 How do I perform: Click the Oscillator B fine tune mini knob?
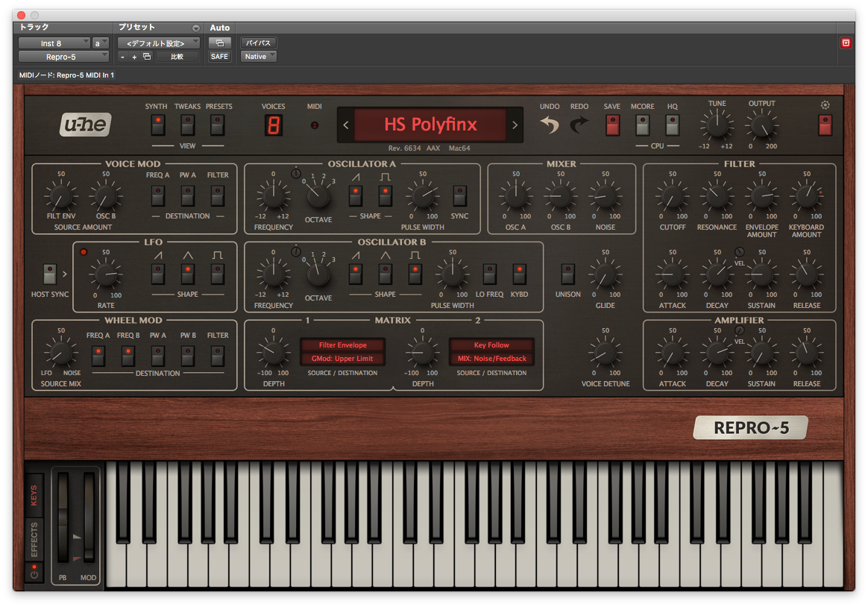click(x=296, y=252)
